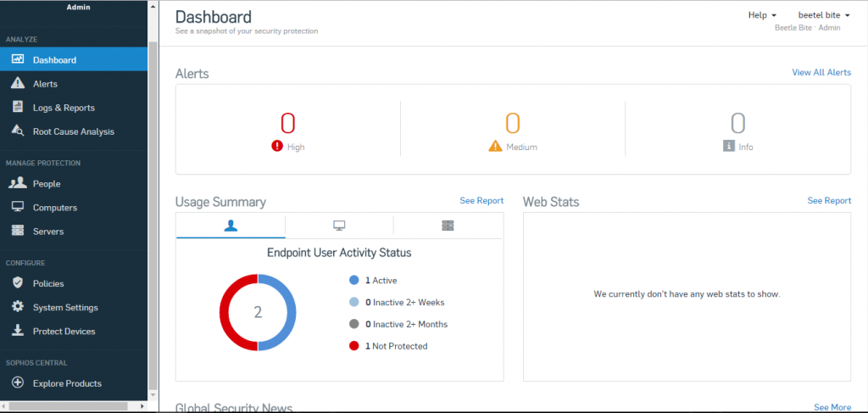The height and width of the screenshot is (413, 868).
Task: Click the People users icon in sidebar
Action: click(18, 183)
